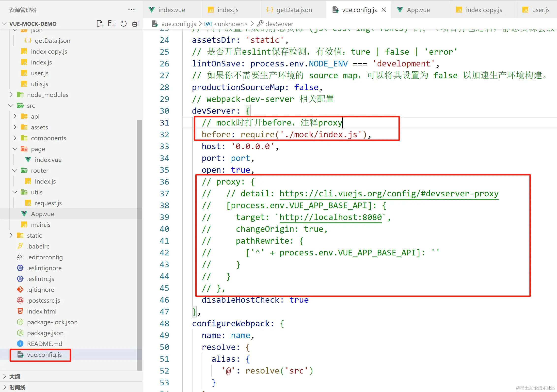Click the cli.vuejs.org devserver-proxy link
Screen dimensions: 557x392
389,194
